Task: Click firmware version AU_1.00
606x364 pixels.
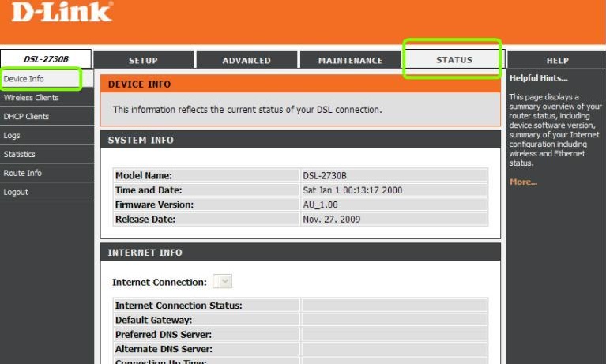Action: coord(320,205)
